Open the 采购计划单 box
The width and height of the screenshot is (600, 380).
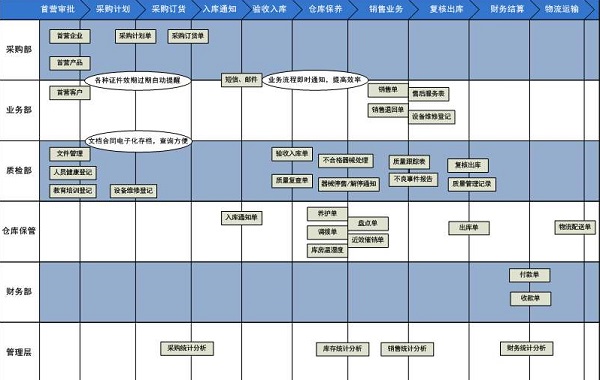pos(135,36)
